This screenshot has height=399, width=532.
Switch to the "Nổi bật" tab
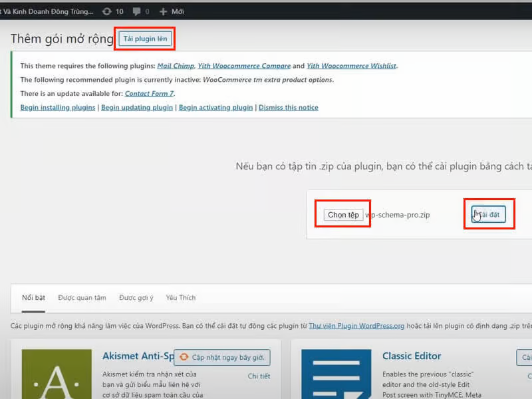click(x=33, y=298)
